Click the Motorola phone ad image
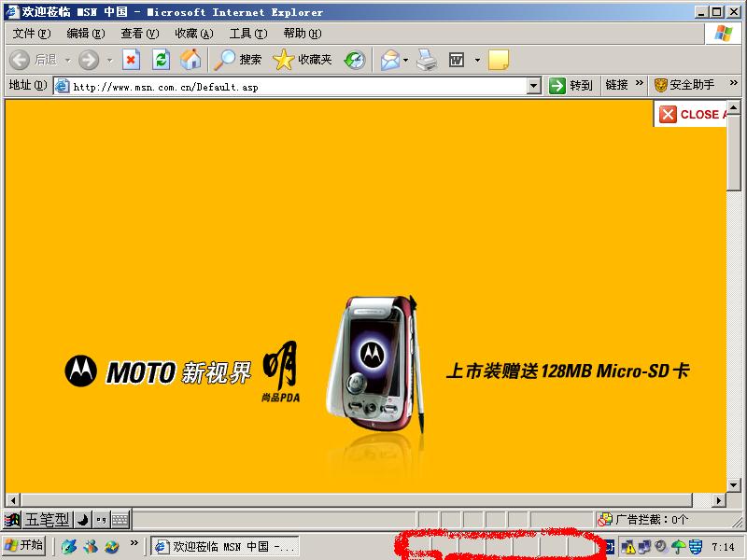This screenshot has height=560, width=747. tap(375, 364)
